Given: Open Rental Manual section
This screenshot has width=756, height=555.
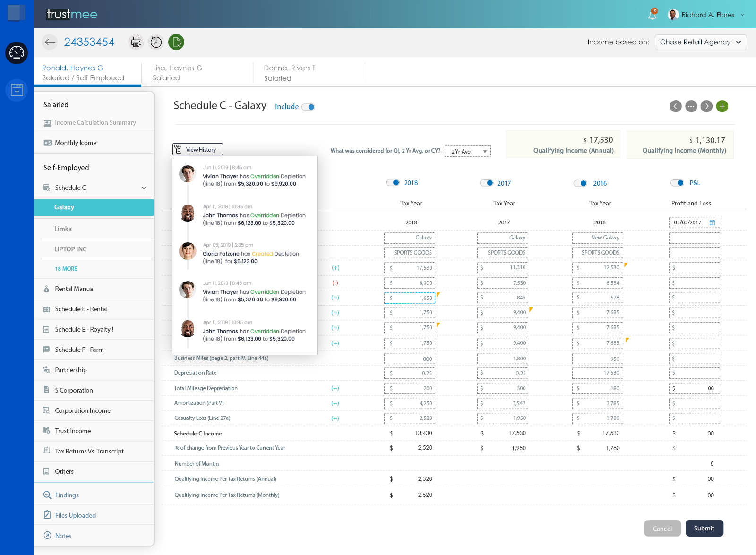Looking at the screenshot, I should [94, 289].
